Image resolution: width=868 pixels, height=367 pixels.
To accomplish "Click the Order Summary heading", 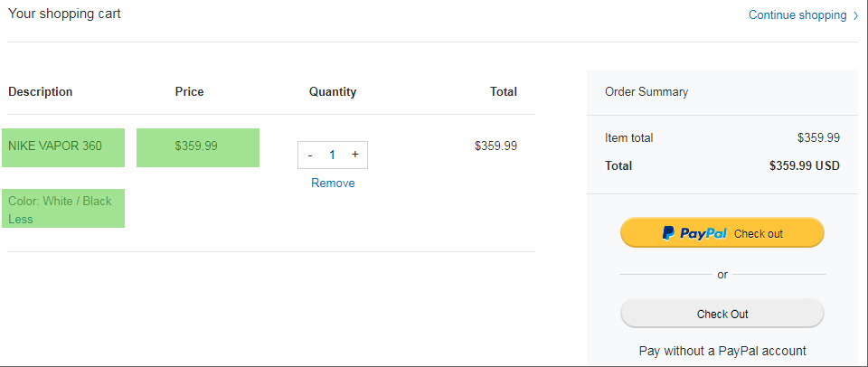I will pyautogui.click(x=646, y=91).
